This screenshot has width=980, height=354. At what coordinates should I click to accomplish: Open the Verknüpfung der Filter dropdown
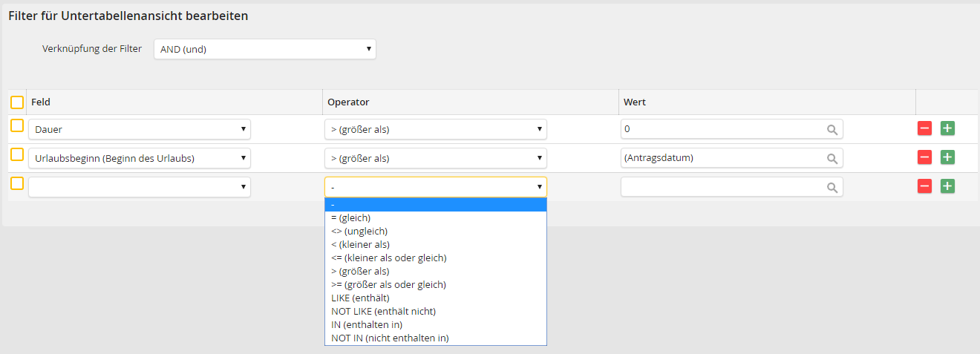[x=264, y=49]
